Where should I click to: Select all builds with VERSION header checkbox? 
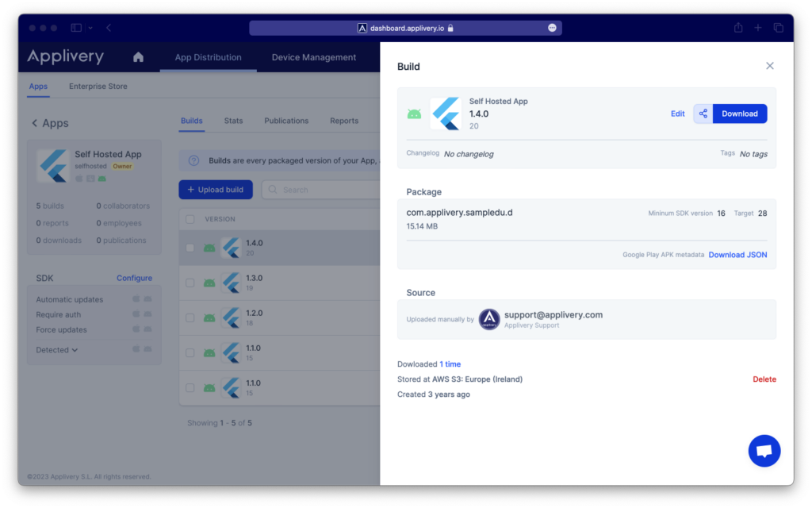coord(190,219)
